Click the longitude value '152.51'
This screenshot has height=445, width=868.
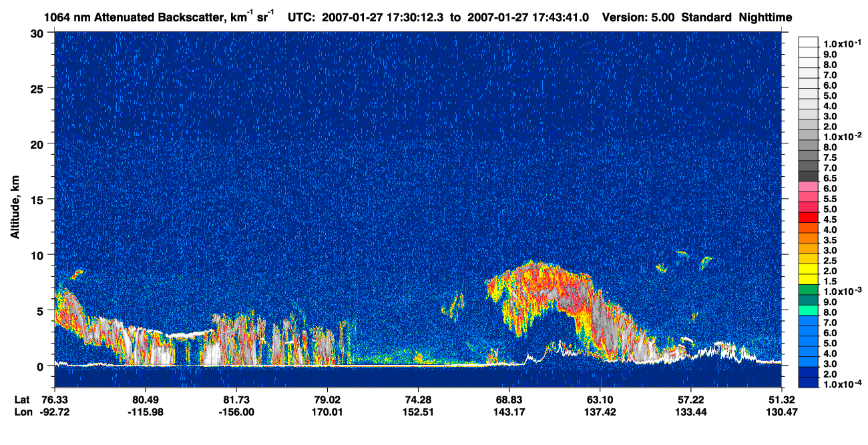(418, 412)
